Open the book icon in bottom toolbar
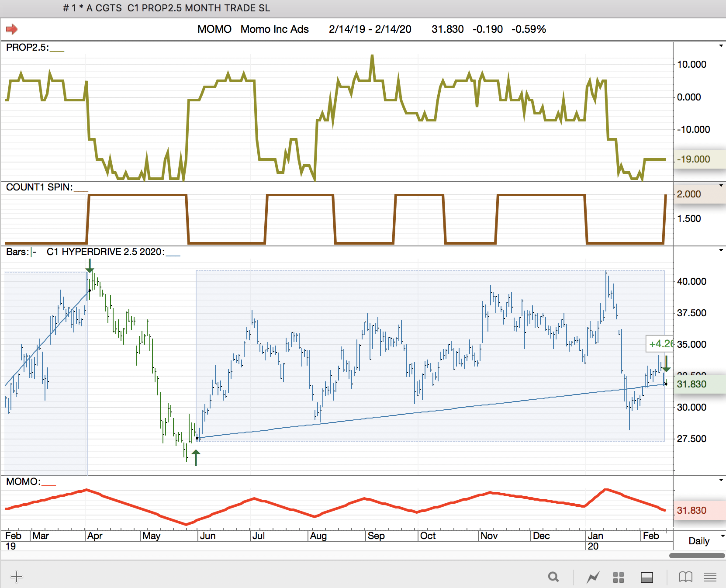 point(686,577)
